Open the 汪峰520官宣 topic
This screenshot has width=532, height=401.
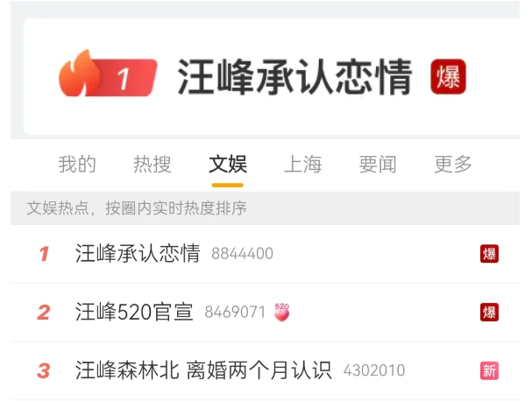point(134,312)
